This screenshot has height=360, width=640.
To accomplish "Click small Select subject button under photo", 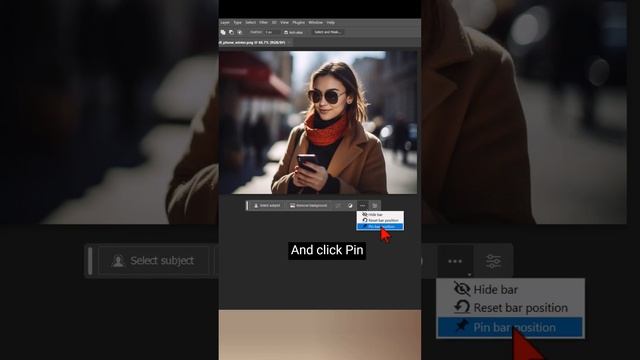I will tap(267, 205).
